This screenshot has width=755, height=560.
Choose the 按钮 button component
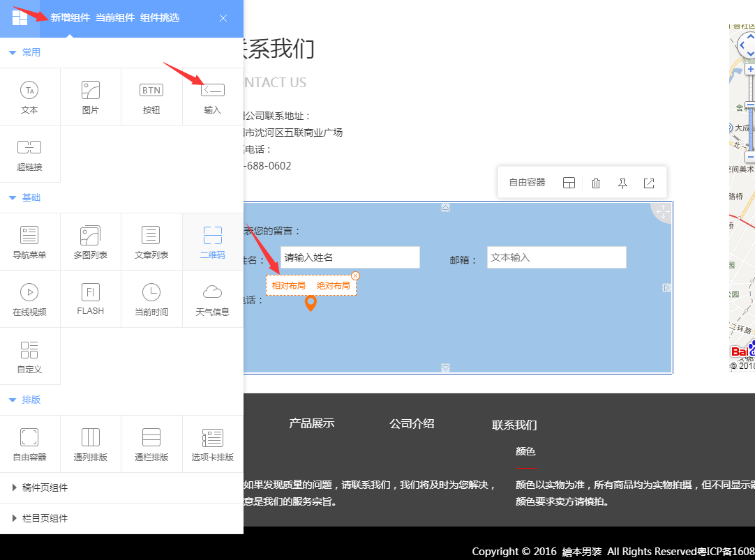click(x=151, y=96)
